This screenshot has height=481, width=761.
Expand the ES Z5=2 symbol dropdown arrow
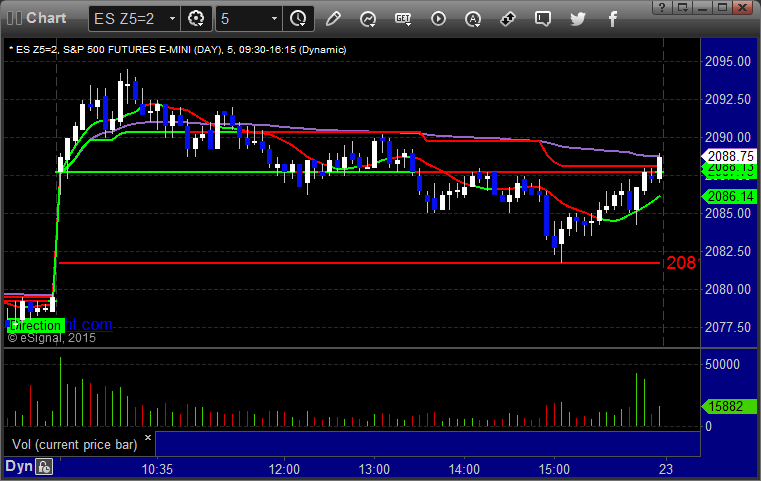tap(172, 19)
